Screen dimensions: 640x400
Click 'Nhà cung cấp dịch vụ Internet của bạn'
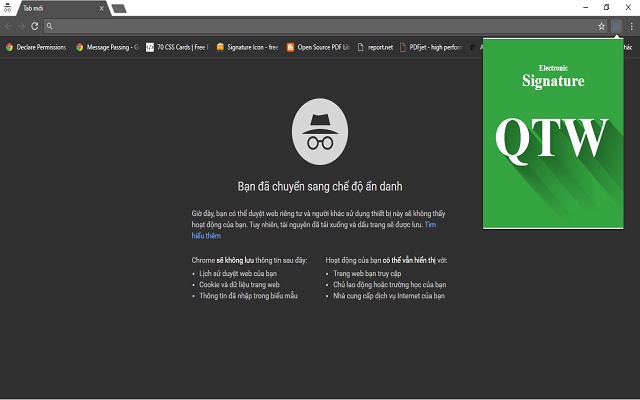click(389, 296)
